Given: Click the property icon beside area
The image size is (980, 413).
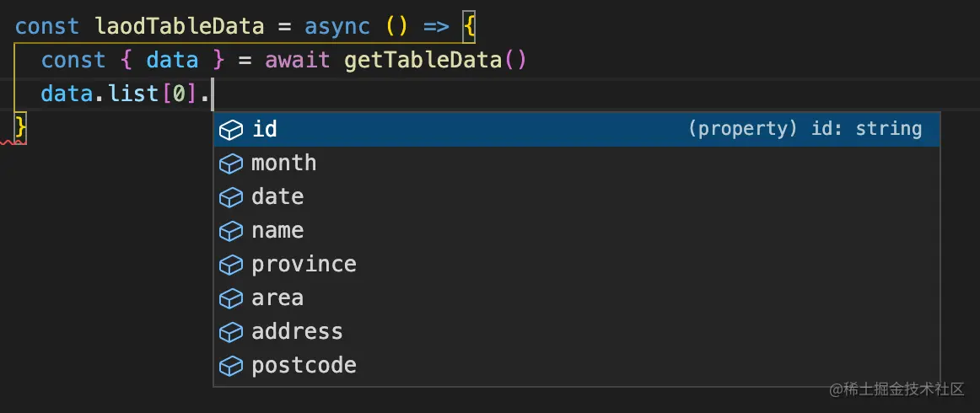Looking at the screenshot, I should click(231, 298).
